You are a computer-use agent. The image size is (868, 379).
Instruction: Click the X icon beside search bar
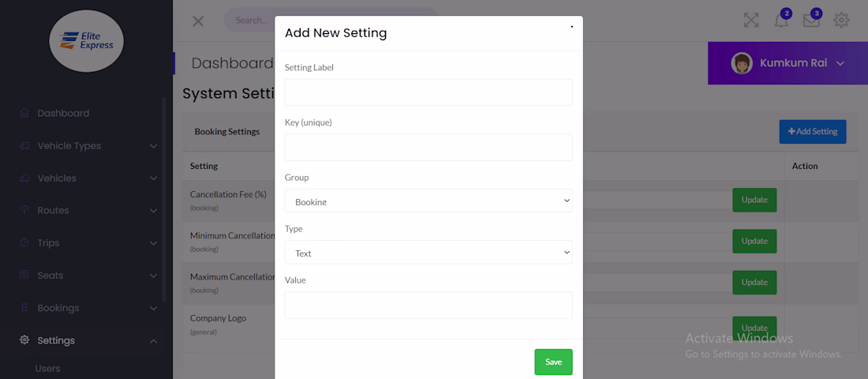198,21
